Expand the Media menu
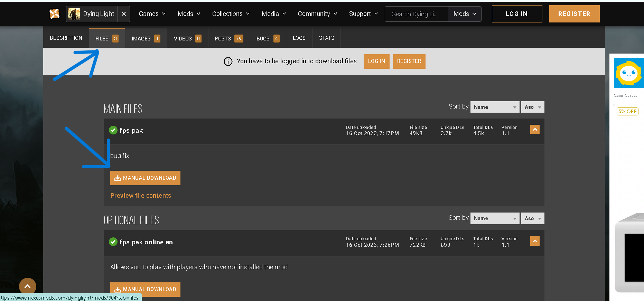This screenshot has width=644, height=301. 274,14
